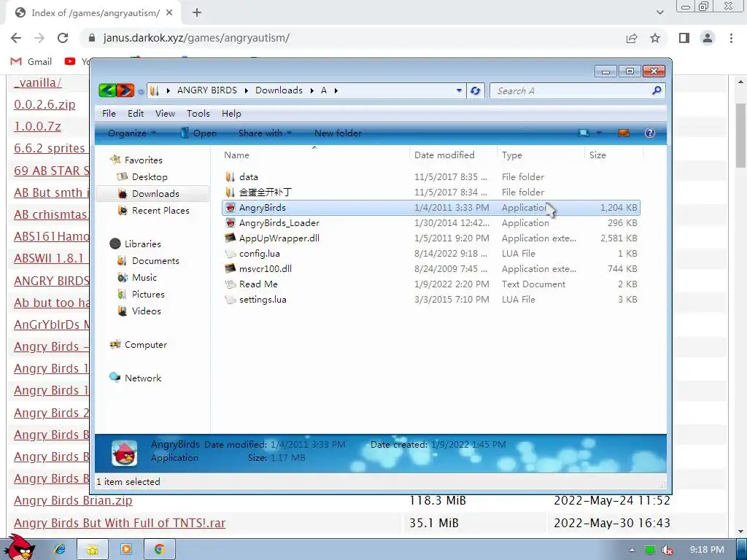Select Downloads in Favorites

click(155, 194)
